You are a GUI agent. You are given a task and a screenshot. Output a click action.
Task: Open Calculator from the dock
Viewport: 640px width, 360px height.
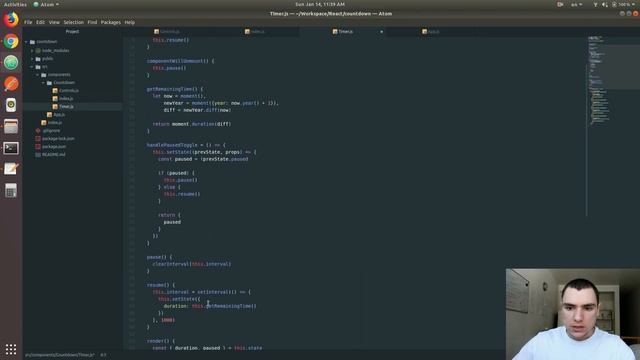click(11, 190)
